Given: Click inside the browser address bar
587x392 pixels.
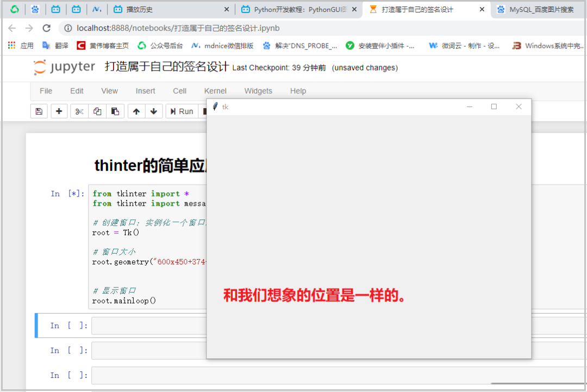Looking at the screenshot, I should click(217, 28).
